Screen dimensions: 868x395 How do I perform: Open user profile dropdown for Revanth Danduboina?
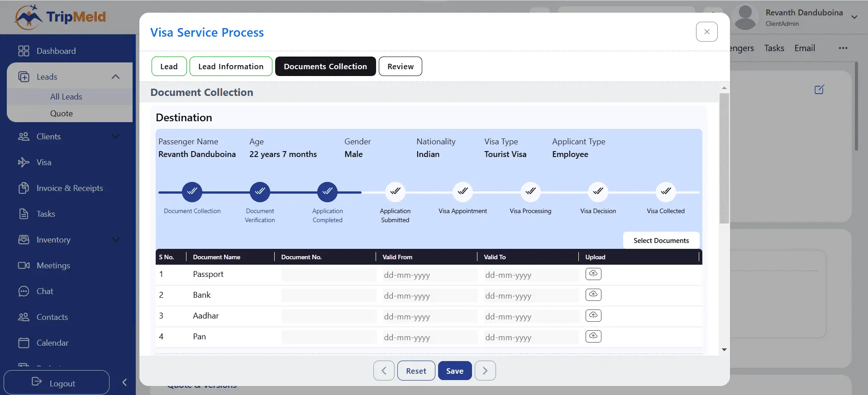854,17
